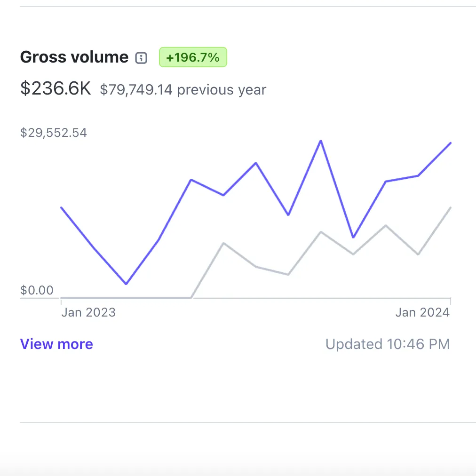Screen dimensions: 476x476
Task: Click the gray line's flat start at Jan 2023
Action: point(62,297)
